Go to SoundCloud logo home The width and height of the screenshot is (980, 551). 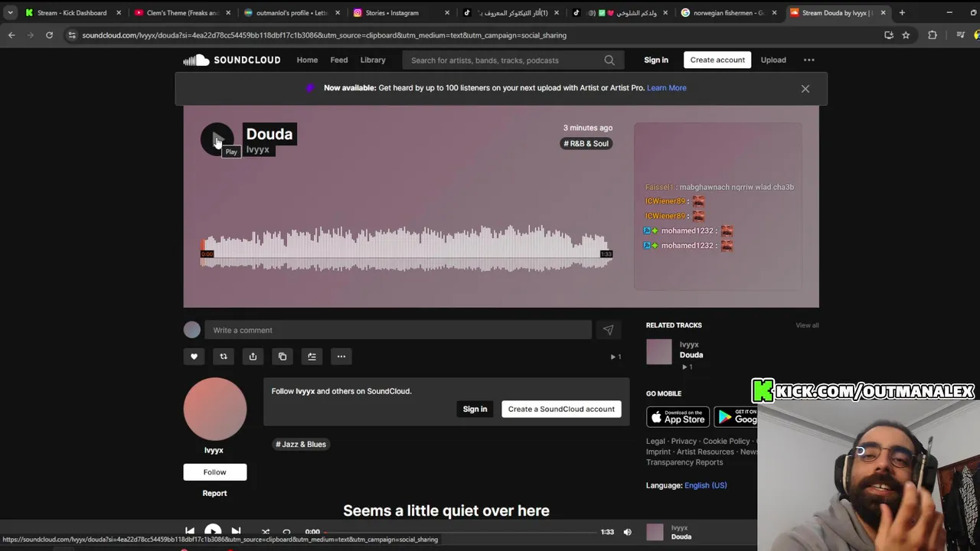click(x=232, y=60)
